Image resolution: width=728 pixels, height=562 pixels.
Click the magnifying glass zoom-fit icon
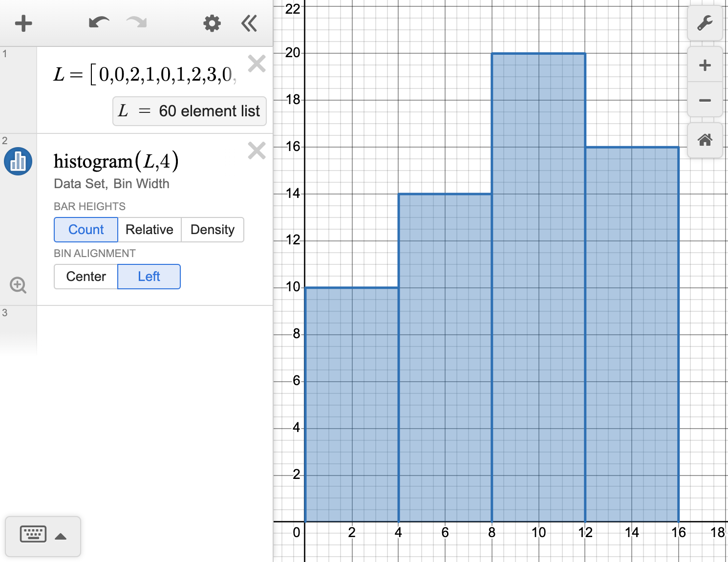[x=18, y=285]
